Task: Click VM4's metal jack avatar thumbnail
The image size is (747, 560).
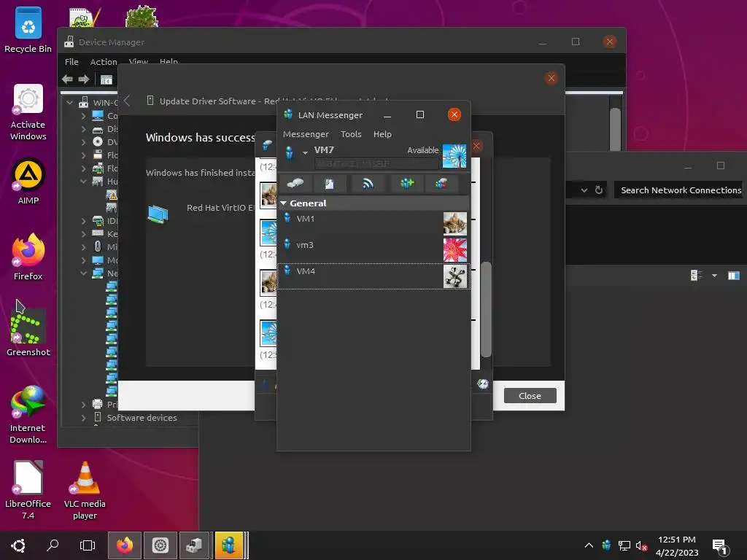Action: 455,276
